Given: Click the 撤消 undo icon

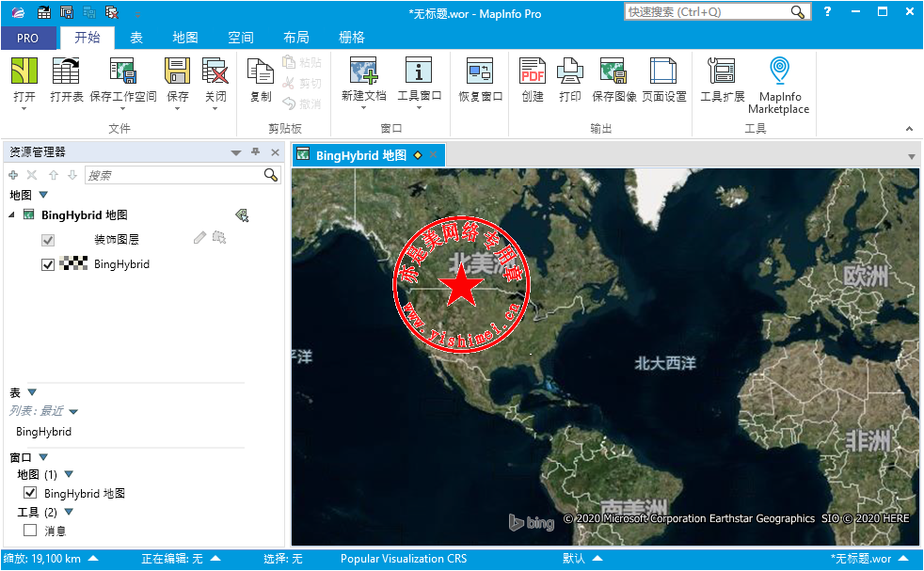Looking at the screenshot, I should click(x=289, y=103).
